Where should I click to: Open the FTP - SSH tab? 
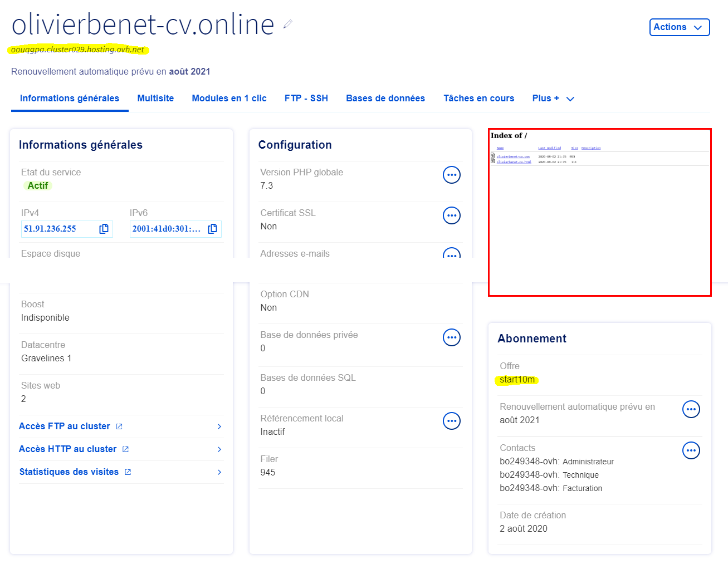click(306, 99)
